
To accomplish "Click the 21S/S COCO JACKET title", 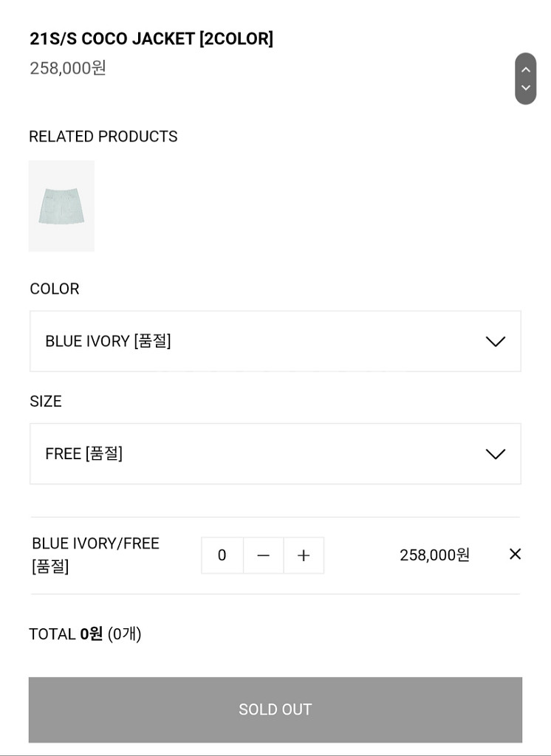I will (x=151, y=38).
